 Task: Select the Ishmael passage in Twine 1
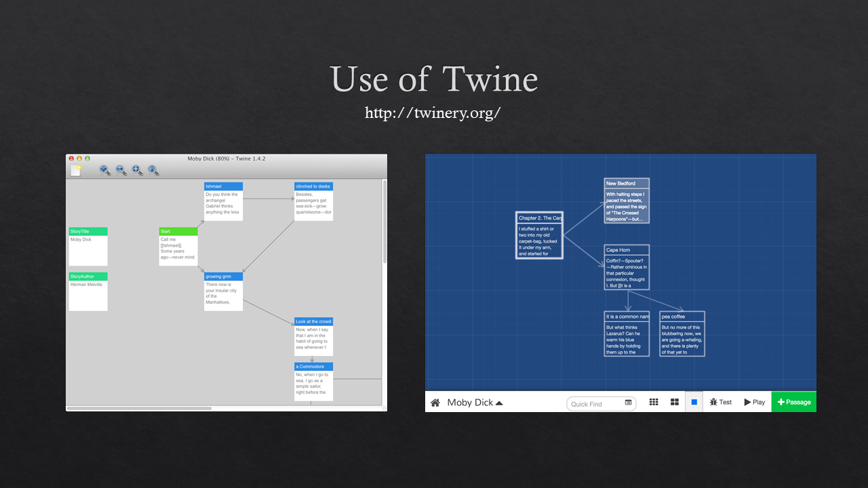[223, 201]
